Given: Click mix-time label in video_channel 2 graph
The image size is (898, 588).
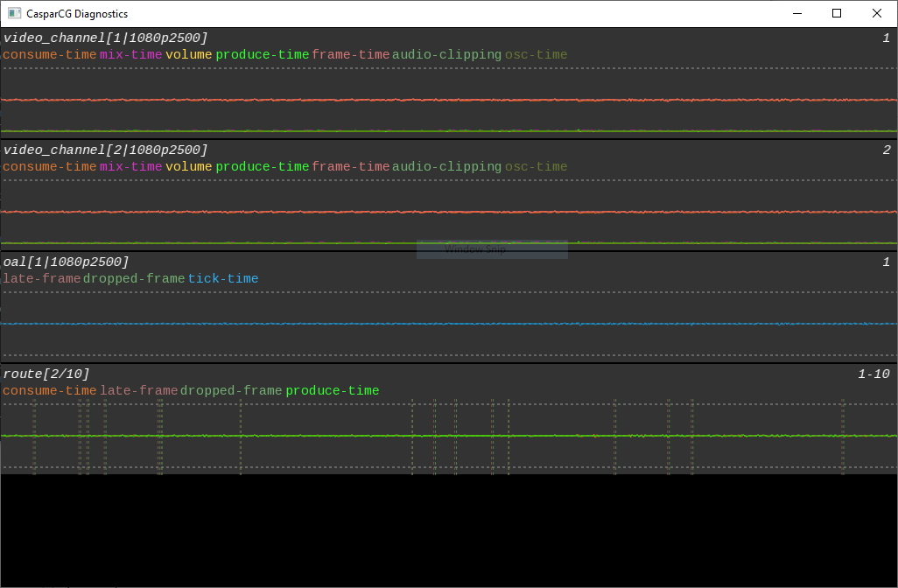Looking at the screenshot, I should click(131, 166).
